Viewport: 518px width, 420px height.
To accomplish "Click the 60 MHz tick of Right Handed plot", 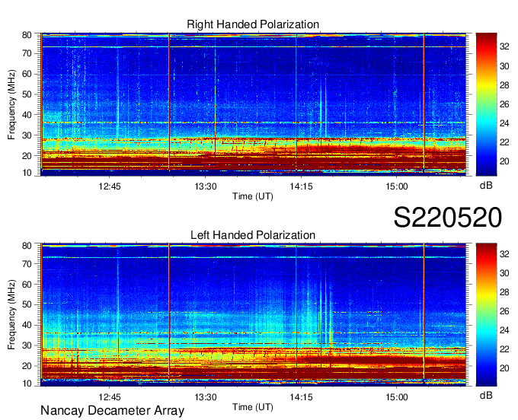I will pyautogui.click(x=27, y=74).
